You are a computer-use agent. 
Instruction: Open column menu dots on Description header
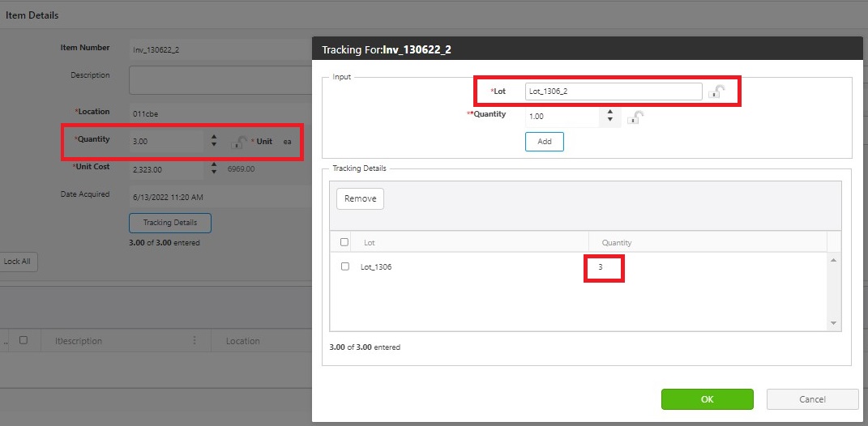[195, 341]
